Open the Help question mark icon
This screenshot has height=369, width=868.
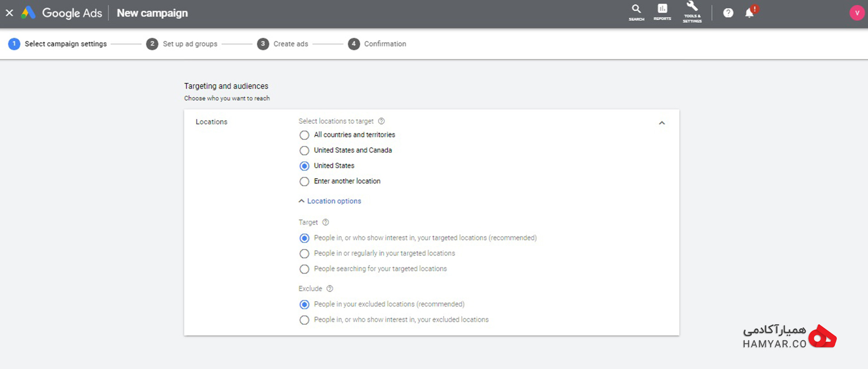pyautogui.click(x=728, y=13)
